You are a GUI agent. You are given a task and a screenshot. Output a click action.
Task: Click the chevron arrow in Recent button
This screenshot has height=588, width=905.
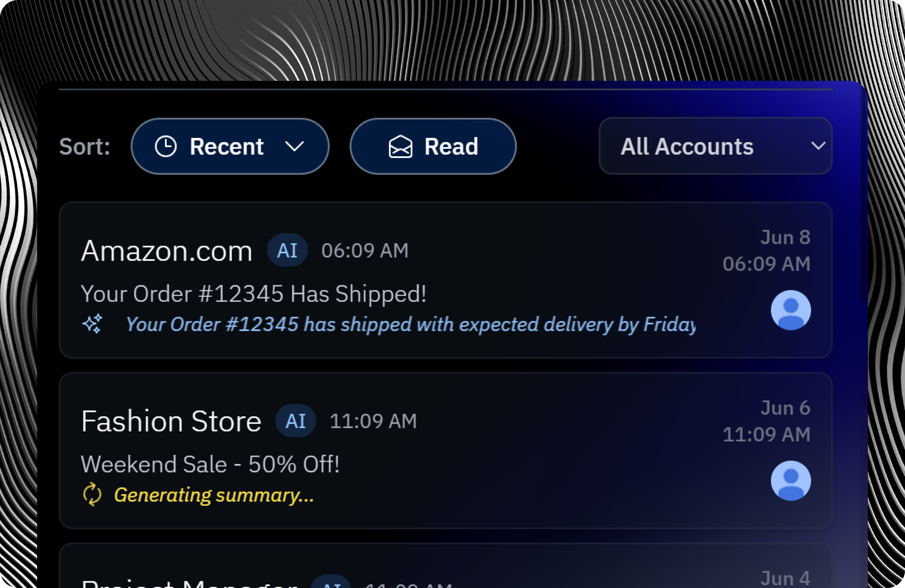click(294, 146)
